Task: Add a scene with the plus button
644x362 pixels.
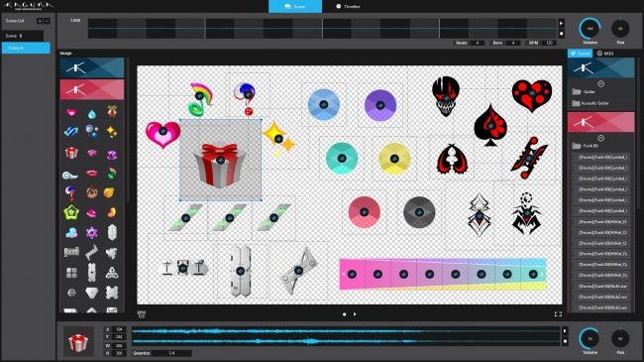Action: 40,21
